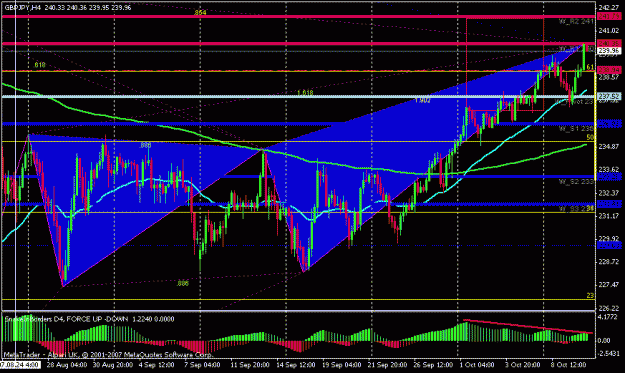
Task: Click the 8 Oct 12:00 time label
Action: pos(568,365)
